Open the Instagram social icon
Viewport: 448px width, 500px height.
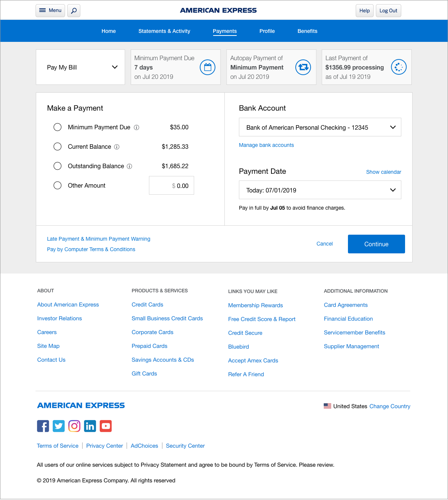point(74,426)
